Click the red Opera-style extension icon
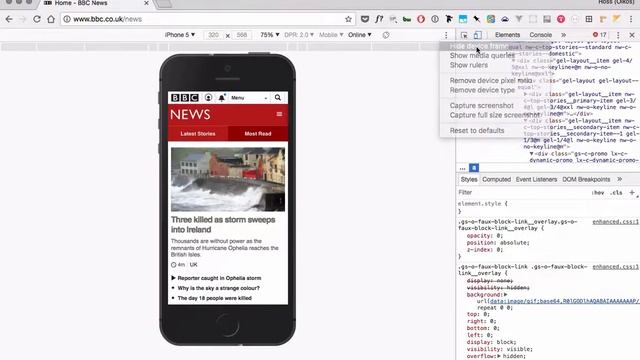This screenshot has height=360, width=640. pos(421,19)
